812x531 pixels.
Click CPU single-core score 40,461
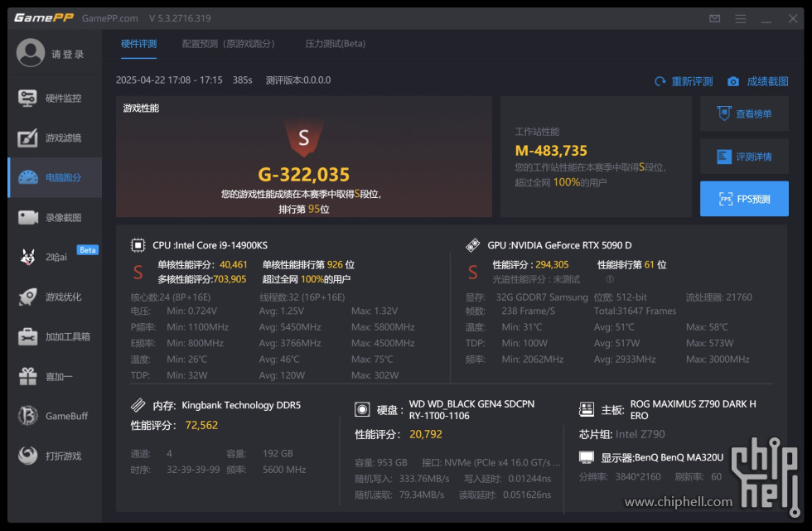coord(234,264)
